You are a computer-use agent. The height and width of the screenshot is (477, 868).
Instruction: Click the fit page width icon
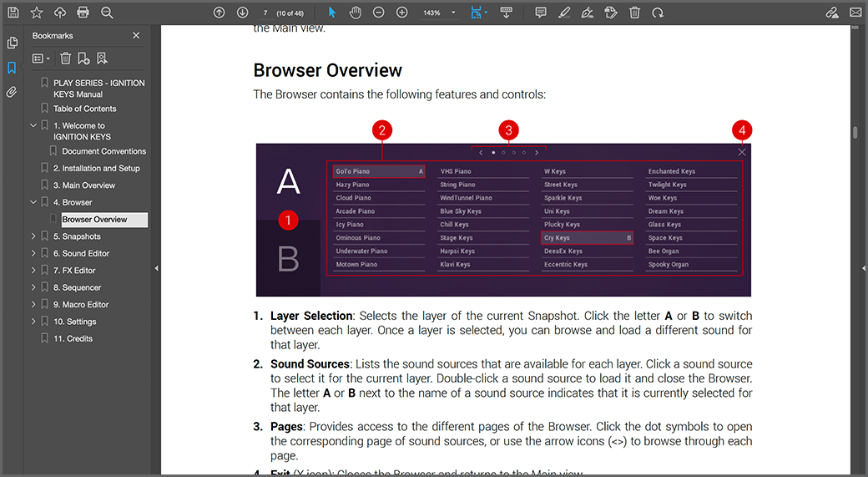click(x=476, y=13)
